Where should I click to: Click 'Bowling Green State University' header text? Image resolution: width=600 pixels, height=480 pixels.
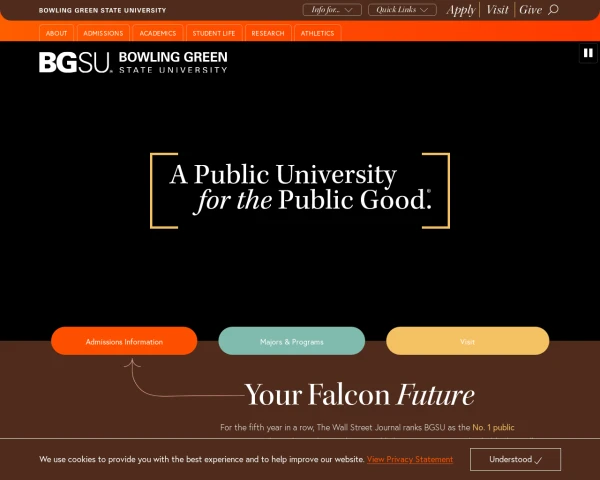[103, 10]
